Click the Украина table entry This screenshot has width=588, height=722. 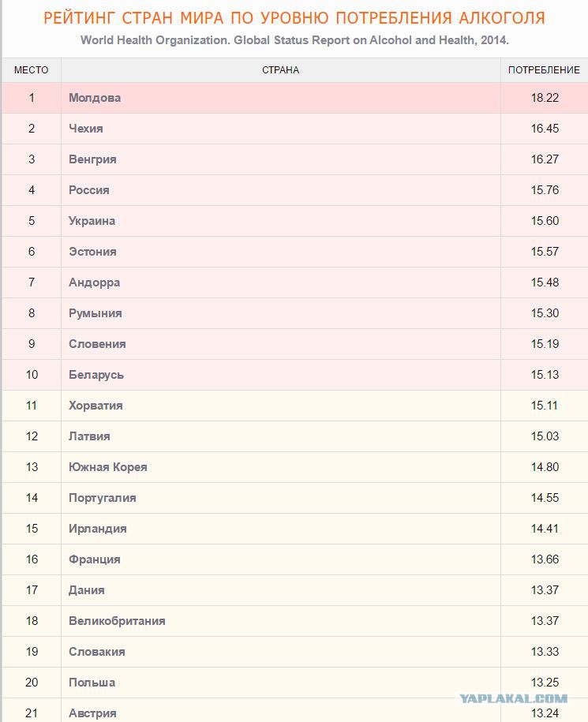click(x=92, y=221)
